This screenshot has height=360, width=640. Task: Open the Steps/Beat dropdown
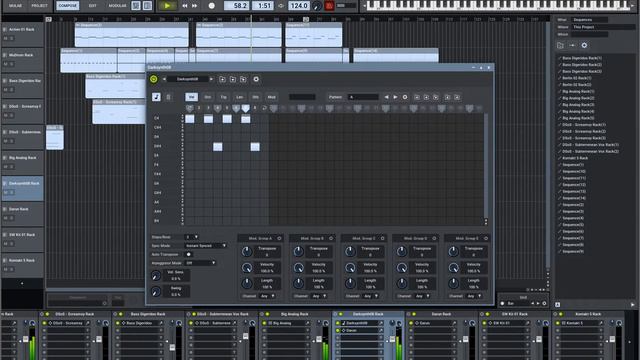click(x=192, y=237)
